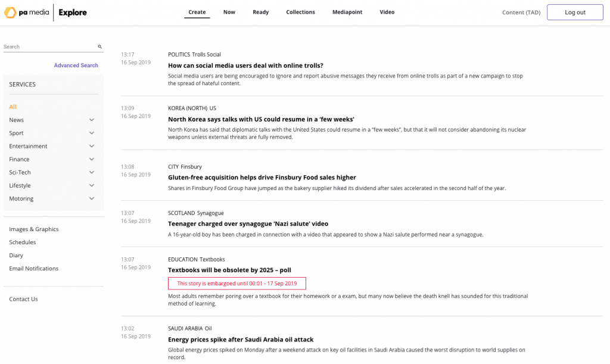
Task: Select the Mediapoint tab
Action: 347,11
